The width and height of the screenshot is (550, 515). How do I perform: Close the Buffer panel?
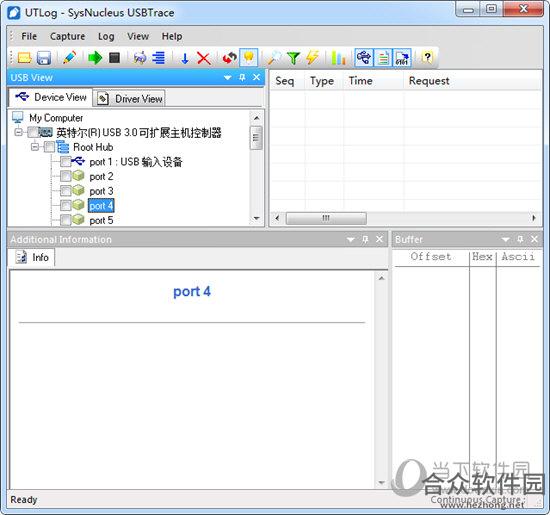point(534,239)
